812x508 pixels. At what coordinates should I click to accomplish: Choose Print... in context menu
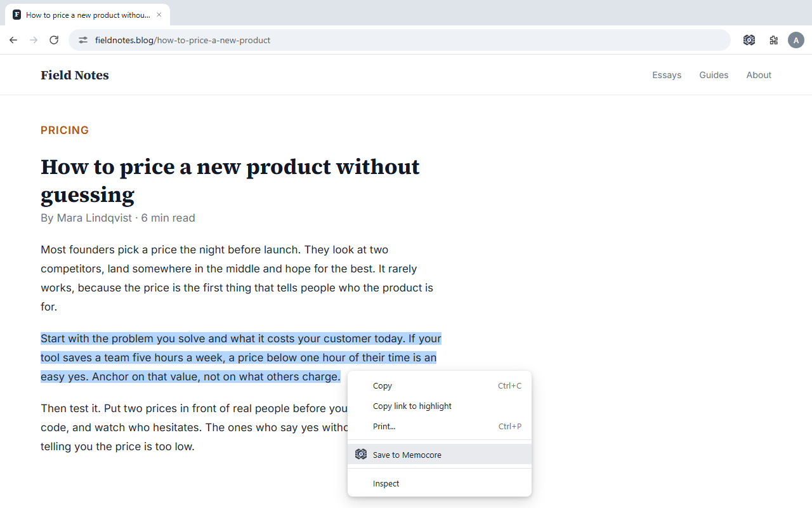(440, 426)
